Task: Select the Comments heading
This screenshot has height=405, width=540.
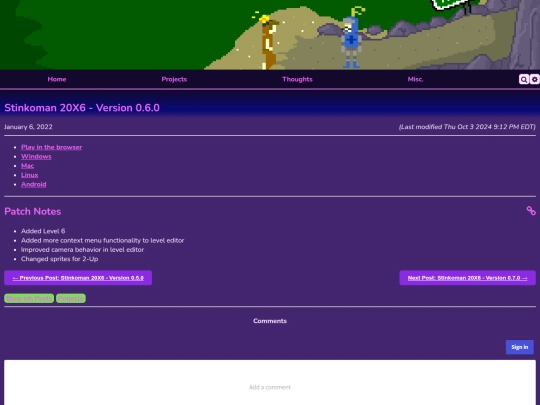Action: [x=270, y=321]
